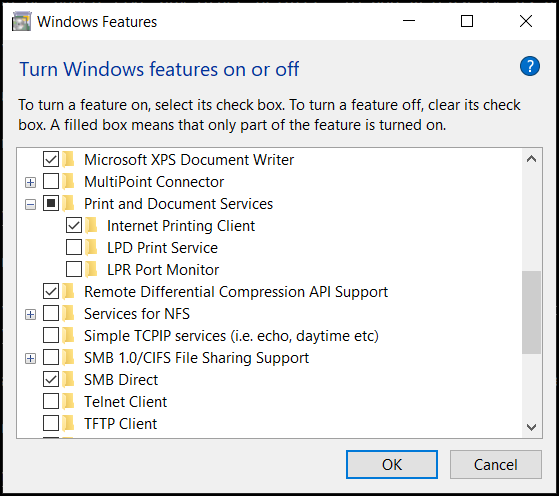Uncheck Microsoft XPS Document Writer checkbox
The height and width of the screenshot is (496, 559).
click(51, 159)
